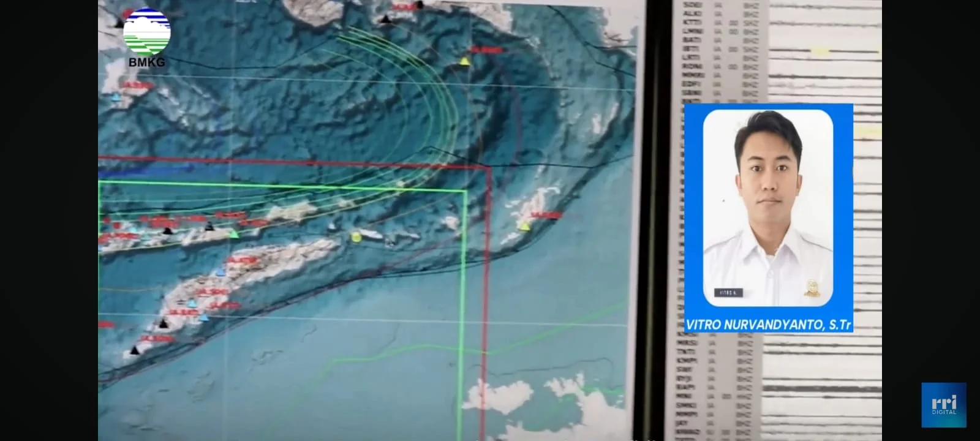Pick the yellow triangle north of the wavefront arcs
Viewport: 980px width, 441px height.
tap(465, 61)
